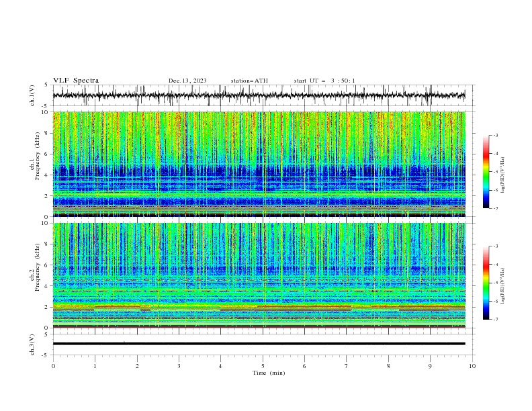Click the time axis tick label "9"

click(x=430, y=366)
